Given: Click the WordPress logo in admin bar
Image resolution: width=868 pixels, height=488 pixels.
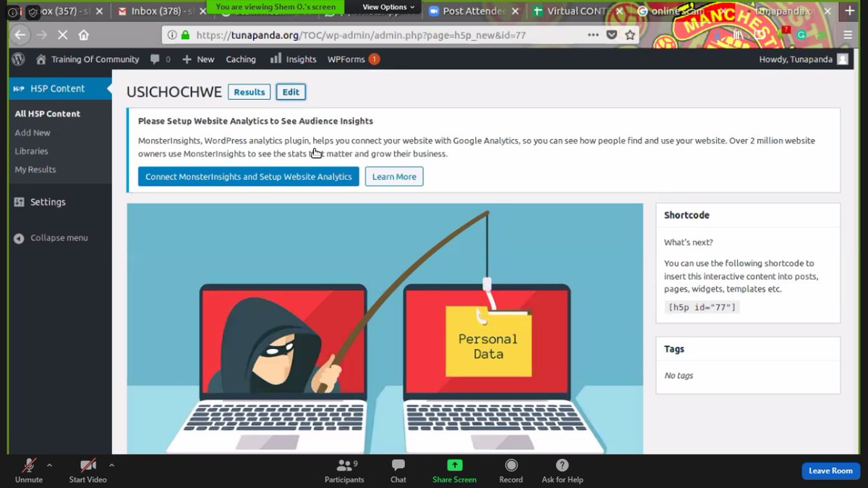Looking at the screenshot, I should click(18, 59).
